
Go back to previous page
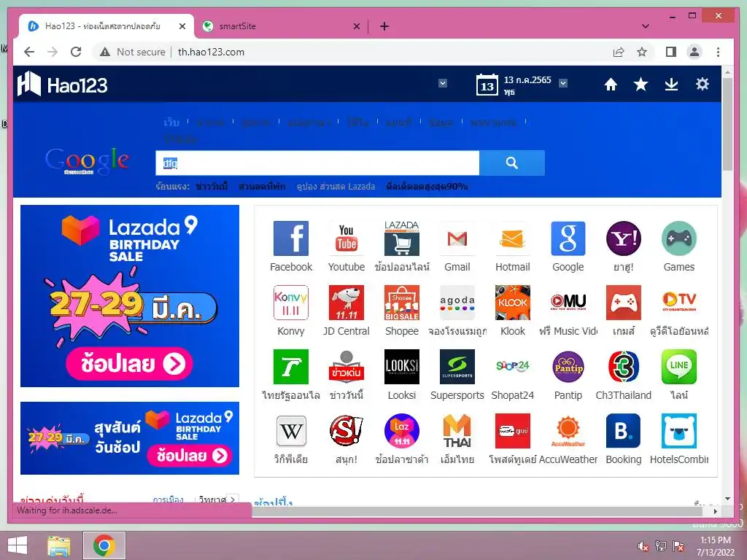(x=29, y=52)
